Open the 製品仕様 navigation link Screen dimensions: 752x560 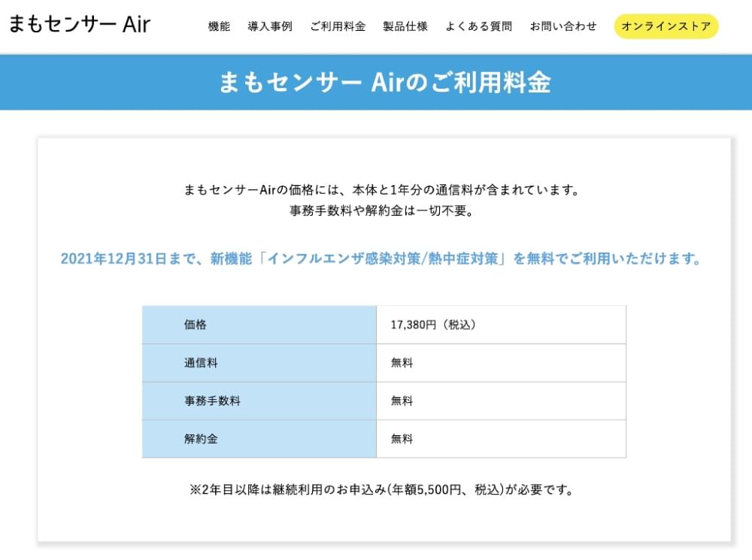coord(405,26)
